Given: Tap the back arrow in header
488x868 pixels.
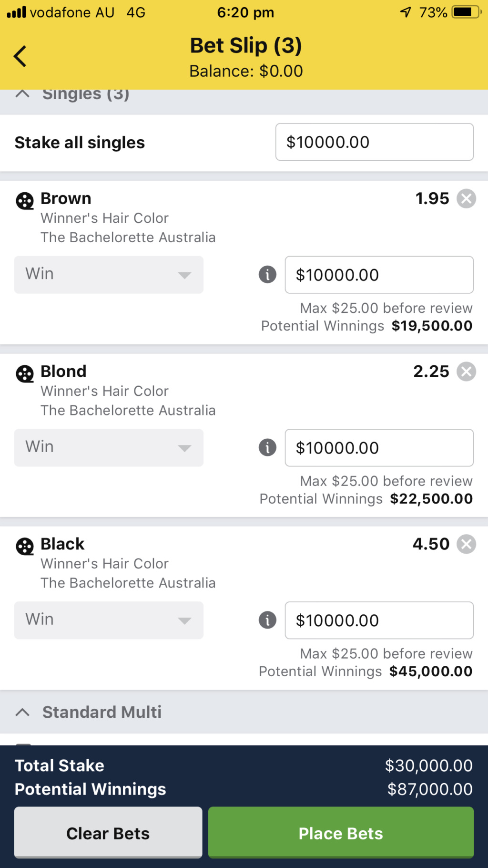Looking at the screenshot, I should point(20,56).
